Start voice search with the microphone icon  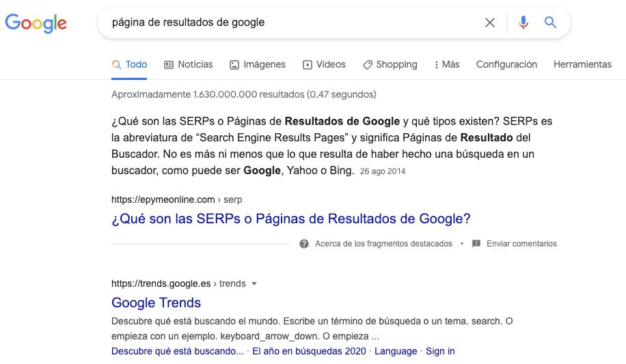(x=523, y=23)
